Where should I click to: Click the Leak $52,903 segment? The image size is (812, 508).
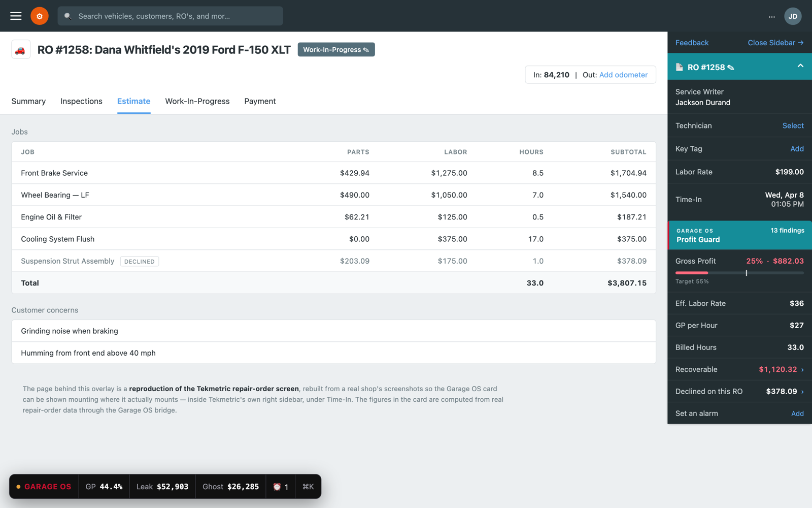(x=162, y=487)
